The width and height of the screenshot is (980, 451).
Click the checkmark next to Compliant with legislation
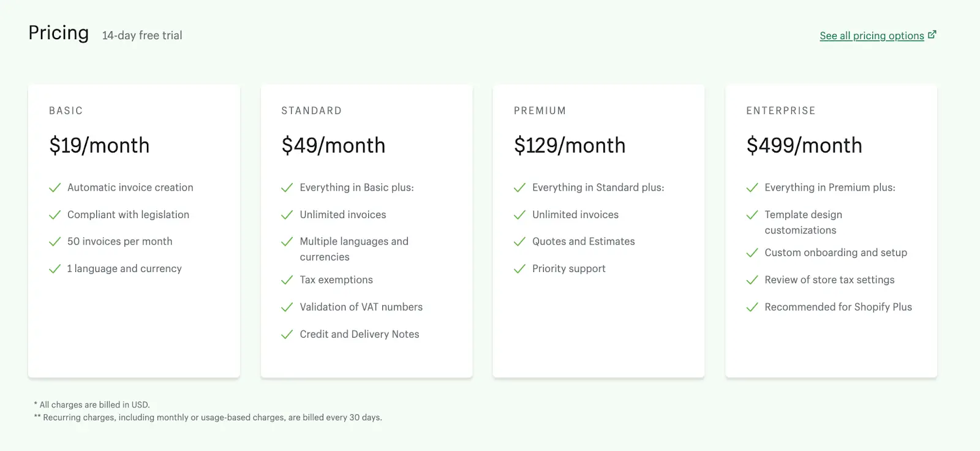point(54,214)
